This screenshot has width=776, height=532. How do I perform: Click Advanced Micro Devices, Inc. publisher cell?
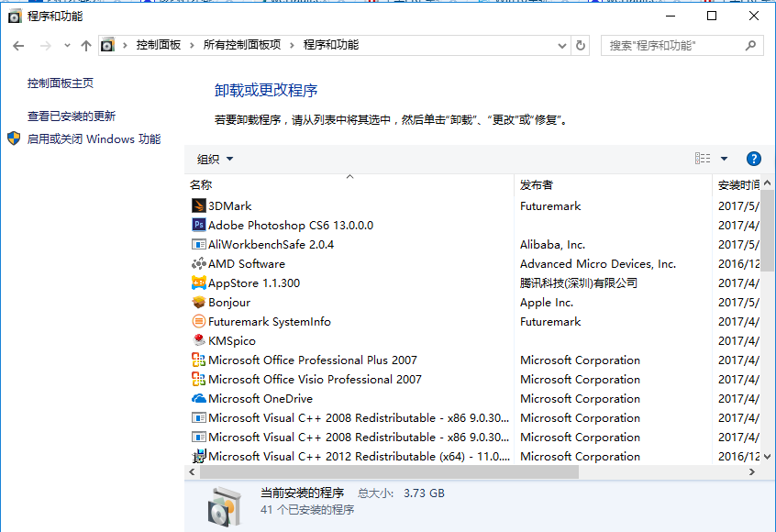[x=598, y=264]
